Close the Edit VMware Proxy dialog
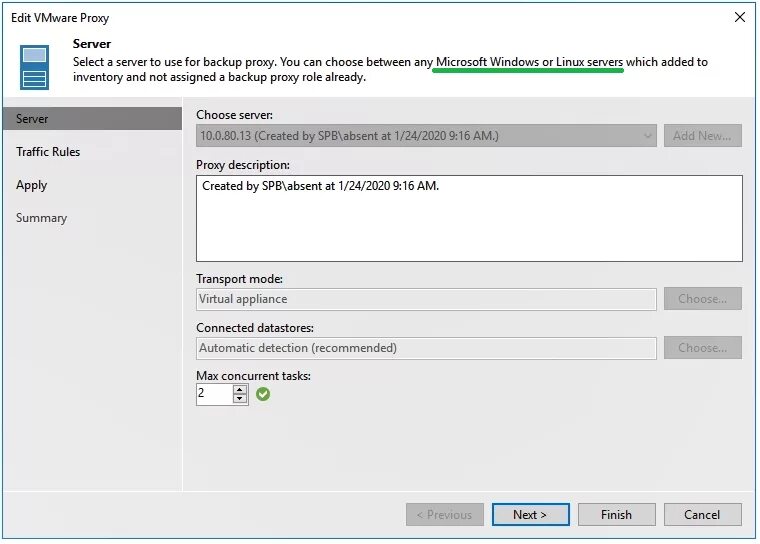 tap(740, 17)
